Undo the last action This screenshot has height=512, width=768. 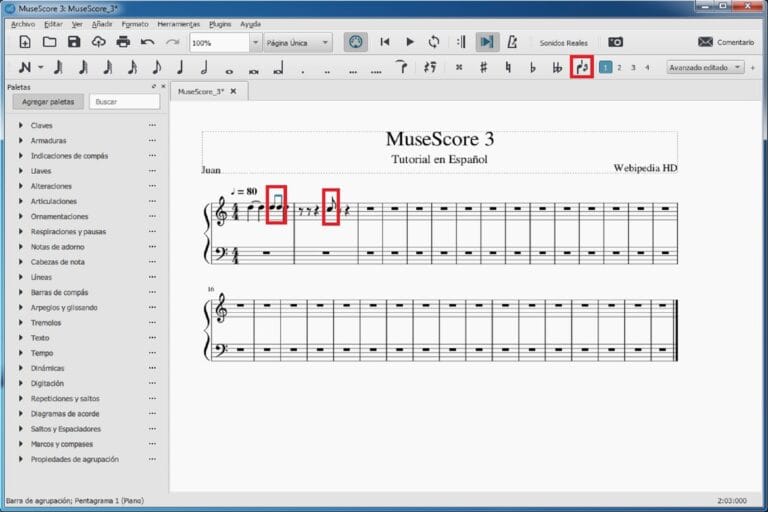[x=147, y=43]
